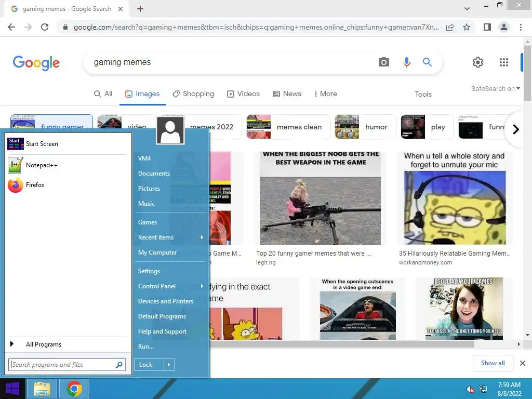Viewport: 532px width, 399px height.
Task: Open Chrome profile avatar
Action: click(x=504, y=27)
